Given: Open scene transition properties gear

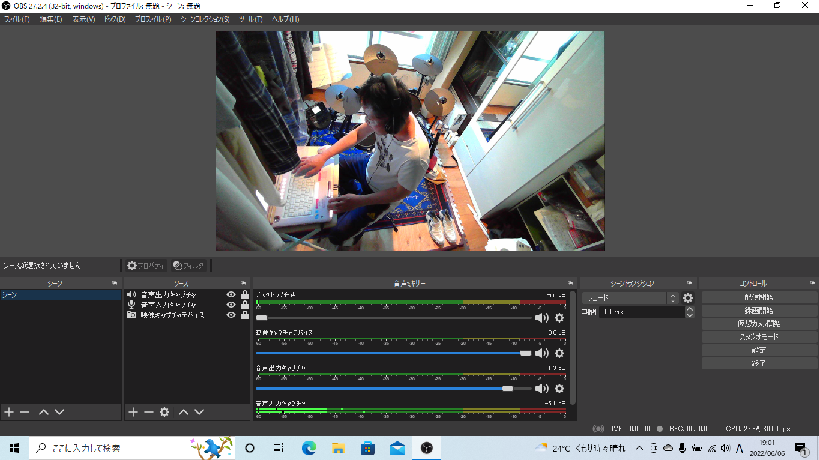Looking at the screenshot, I should click(x=688, y=298).
